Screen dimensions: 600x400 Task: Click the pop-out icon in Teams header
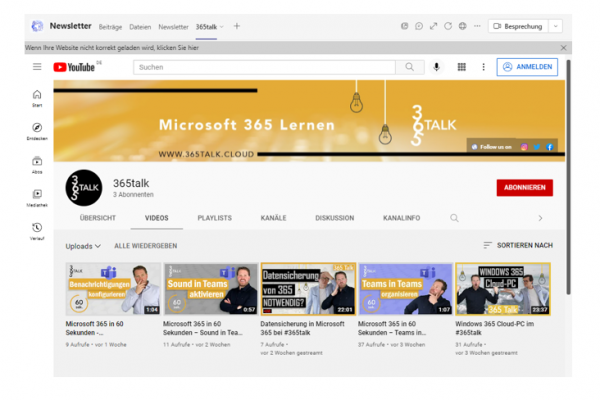(x=404, y=26)
